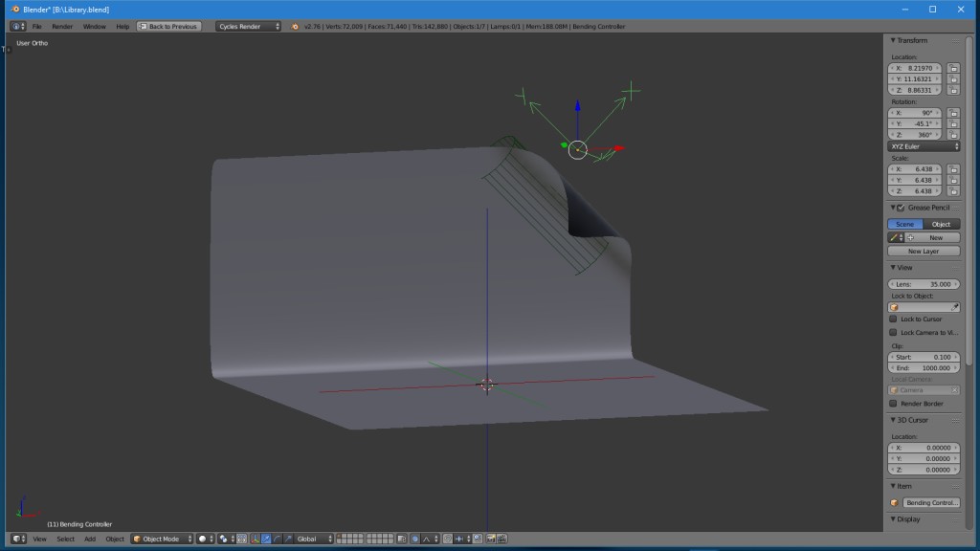Open the XYZ Euler rotation order dropdown

coord(924,146)
